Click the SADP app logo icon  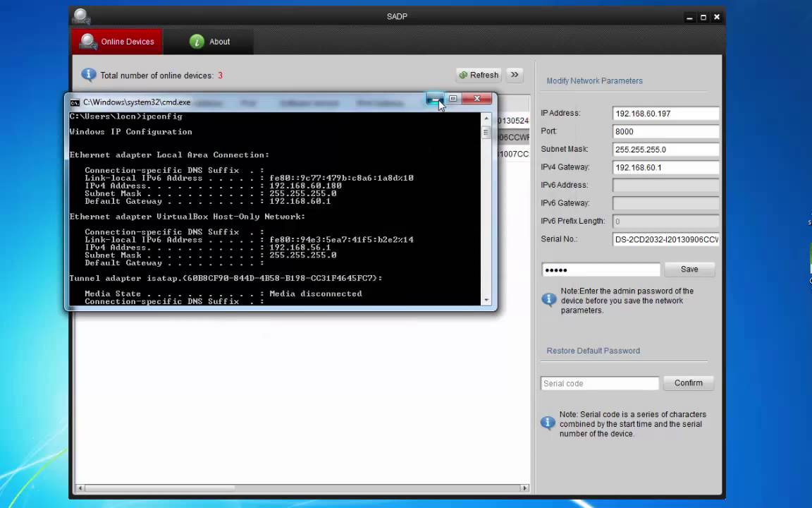[81, 17]
